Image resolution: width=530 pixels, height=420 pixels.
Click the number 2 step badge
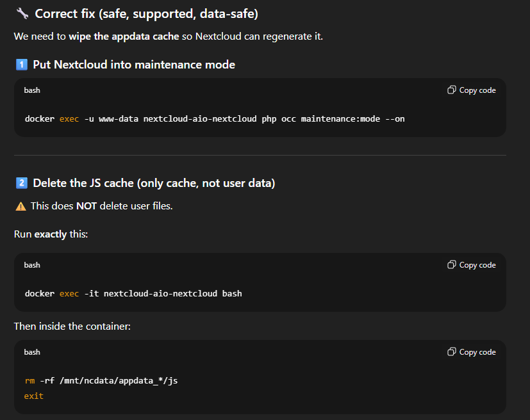(21, 184)
